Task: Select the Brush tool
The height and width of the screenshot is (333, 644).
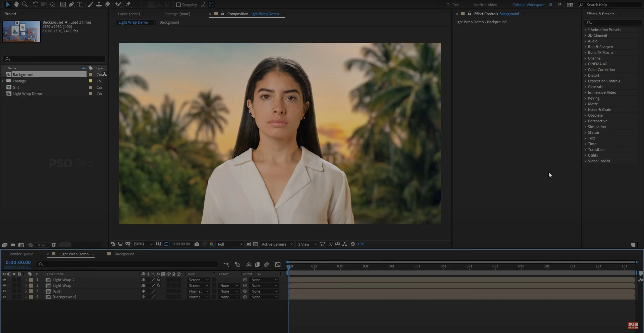Action: point(90,4)
